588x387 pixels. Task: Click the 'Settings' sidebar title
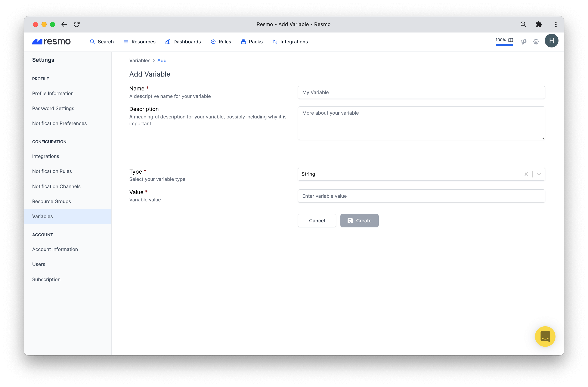click(x=43, y=60)
